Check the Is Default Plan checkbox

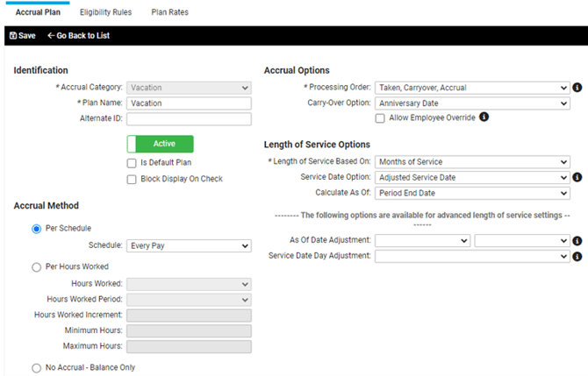pos(132,163)
